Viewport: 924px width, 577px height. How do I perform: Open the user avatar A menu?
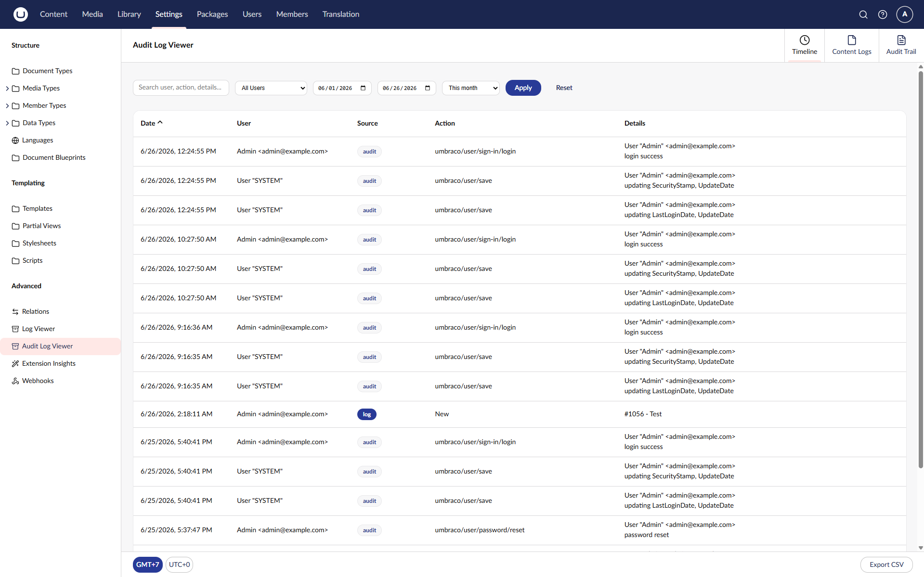(x=905, y=14)
